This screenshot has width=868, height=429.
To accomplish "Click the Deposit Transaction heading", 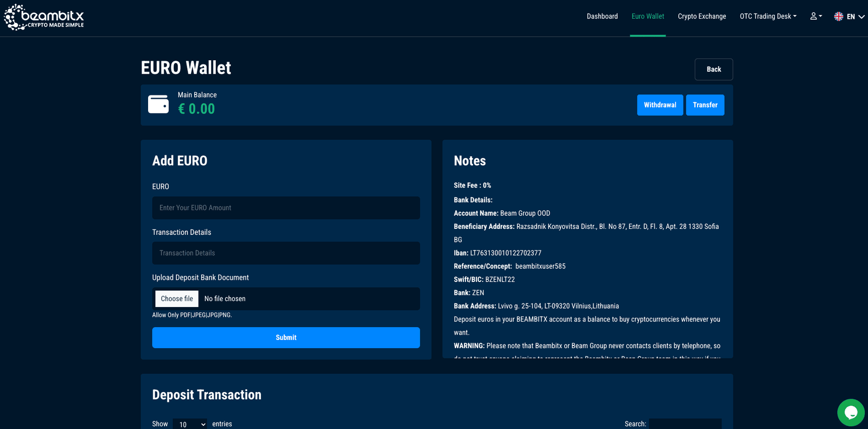I will (x=207, y=395).
